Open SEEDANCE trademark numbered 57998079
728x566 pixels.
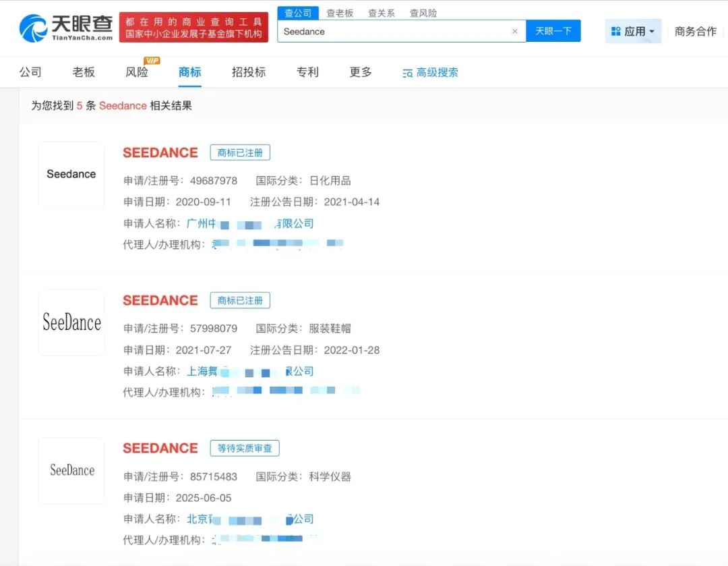tap(160, 300)
